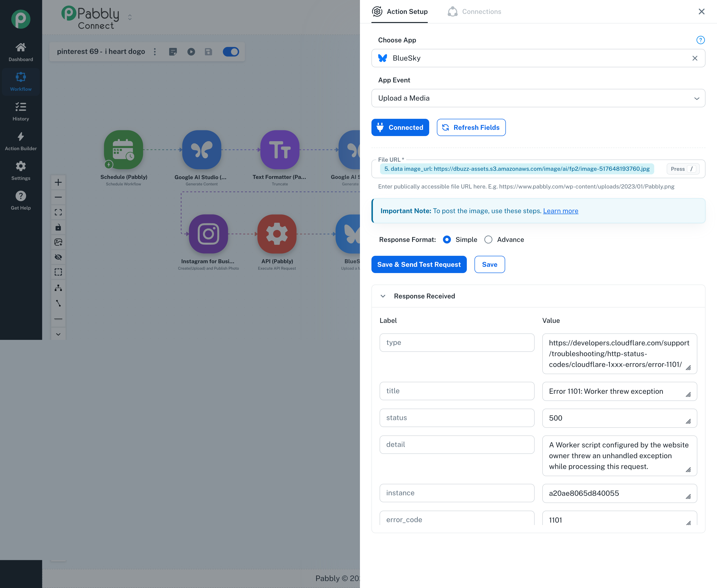Select the Text Formatter Truncate node
This screenshot has height=588, width=717.
click(280, 150)
